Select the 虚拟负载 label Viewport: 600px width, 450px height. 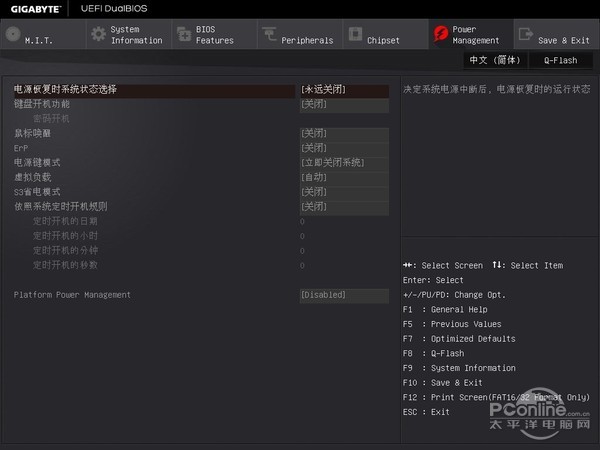point(33,177)
